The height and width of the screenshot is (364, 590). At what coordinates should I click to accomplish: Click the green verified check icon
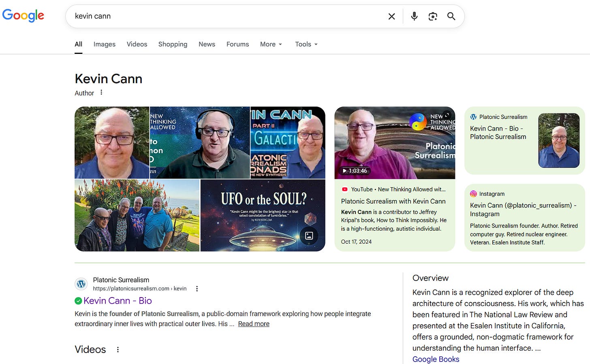click(78, 301)
